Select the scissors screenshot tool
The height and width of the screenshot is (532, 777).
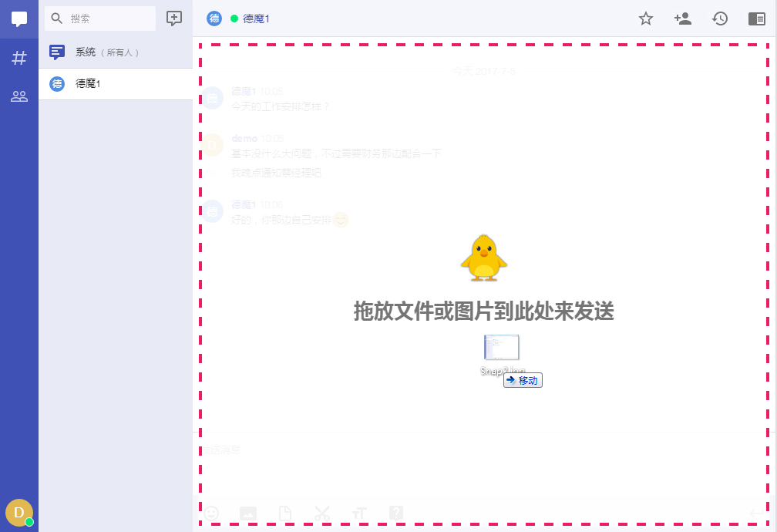[x=322, y=513]
